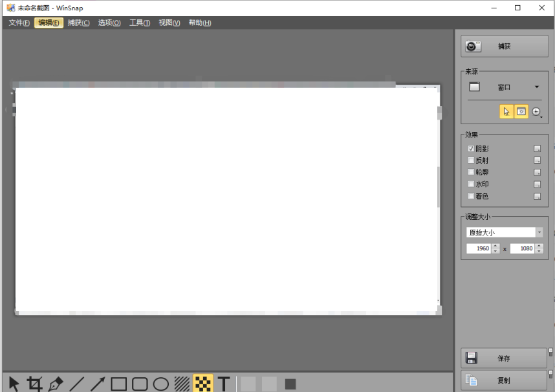Click the width field showing 1960
Image resolution: width=555 pixels, height=392 pixels.
[x=479, y=248]
